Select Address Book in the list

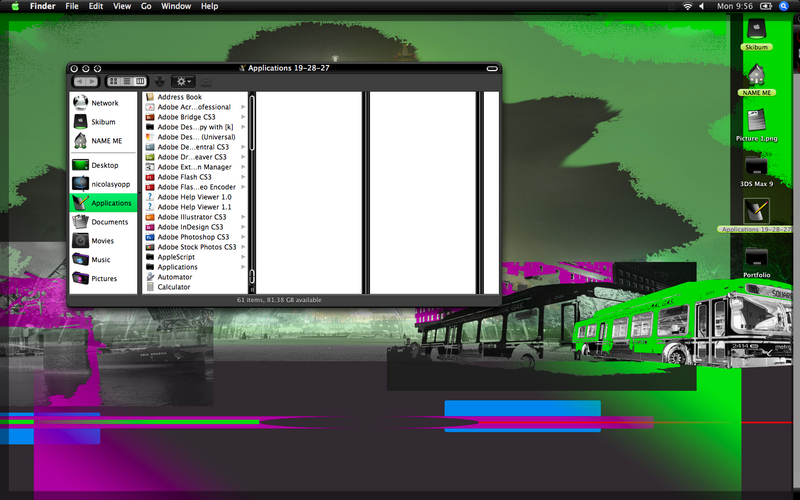[x=194, y=97]
